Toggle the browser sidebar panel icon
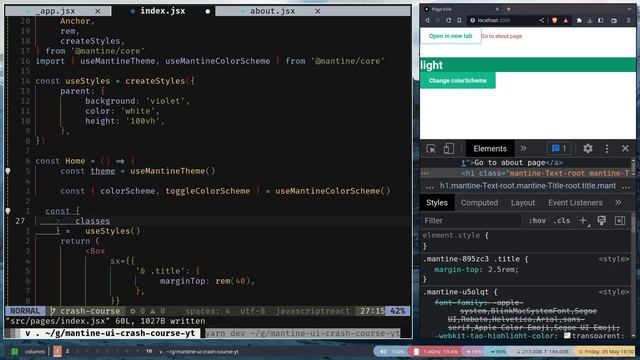This screenshot has height=360, width=640. coord(601,20)
